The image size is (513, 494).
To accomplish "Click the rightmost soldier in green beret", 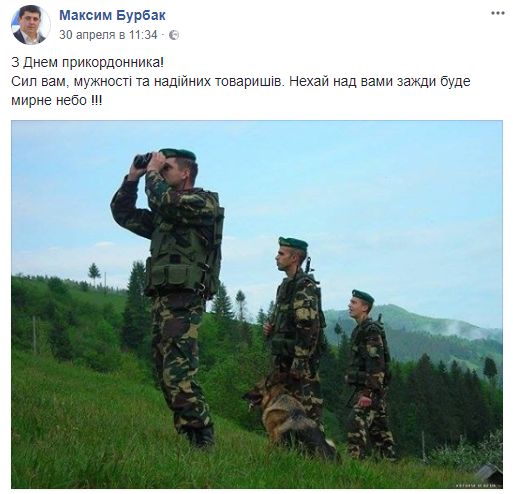I will 368,373.
